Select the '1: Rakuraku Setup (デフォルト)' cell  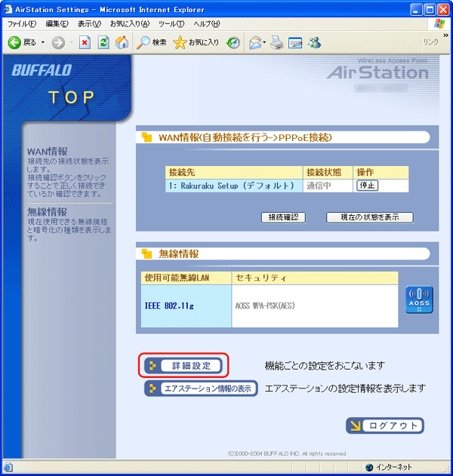(x=234, y=186)
